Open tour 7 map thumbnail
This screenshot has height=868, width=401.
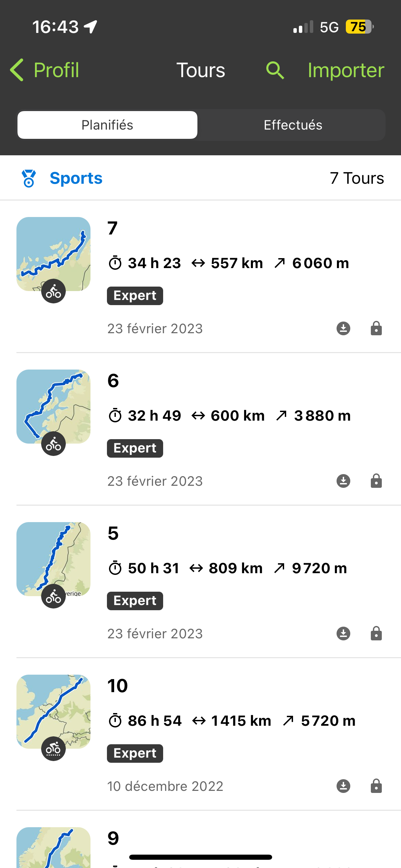coord(53,254)
